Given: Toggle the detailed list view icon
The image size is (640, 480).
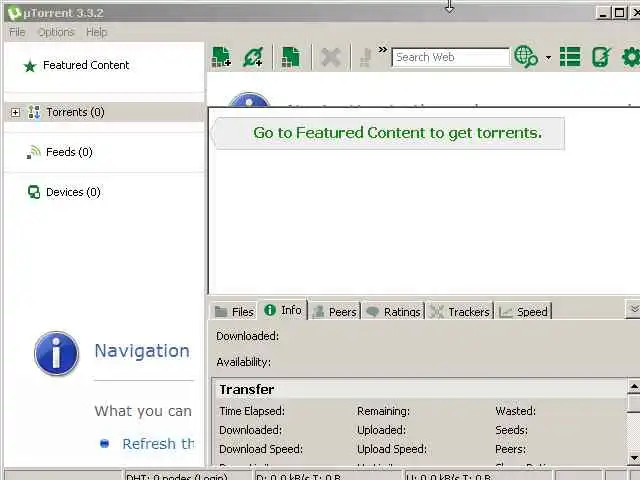Looking at the screenshot, I should (x=570, y=57).
